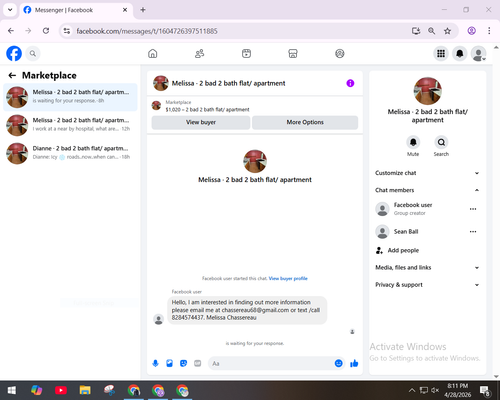The height and width of the screenshot is (400, 500).
Task: Click the back arrow next to Marketplace
Action: pyautogui.click(x=12, y=75)
